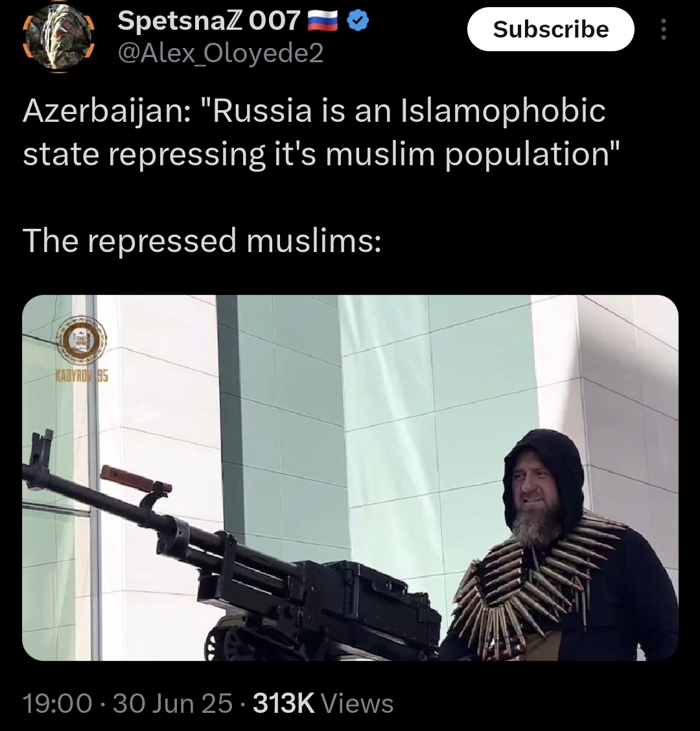The height and width of the screenshot is (731, 700).
Task: Click the Subscribe button
Action: (x=551, y=29)
